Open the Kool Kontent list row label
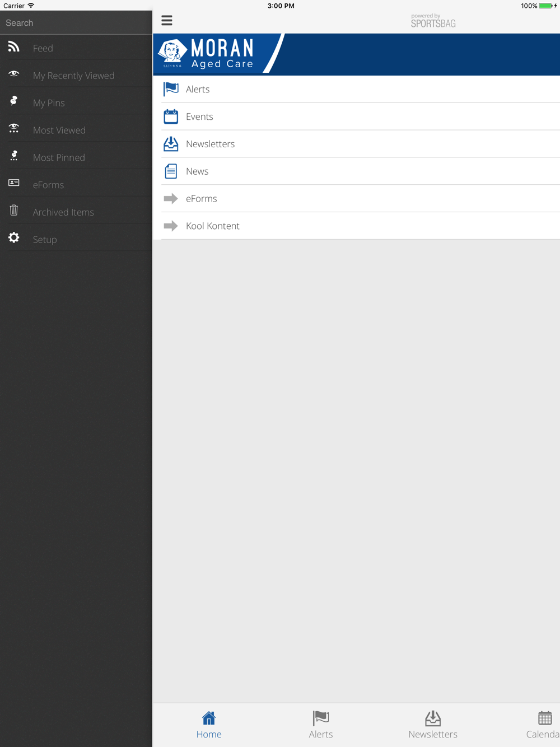Image resolution: width=560 pixels, height=747 pixels. pos(213,226)
